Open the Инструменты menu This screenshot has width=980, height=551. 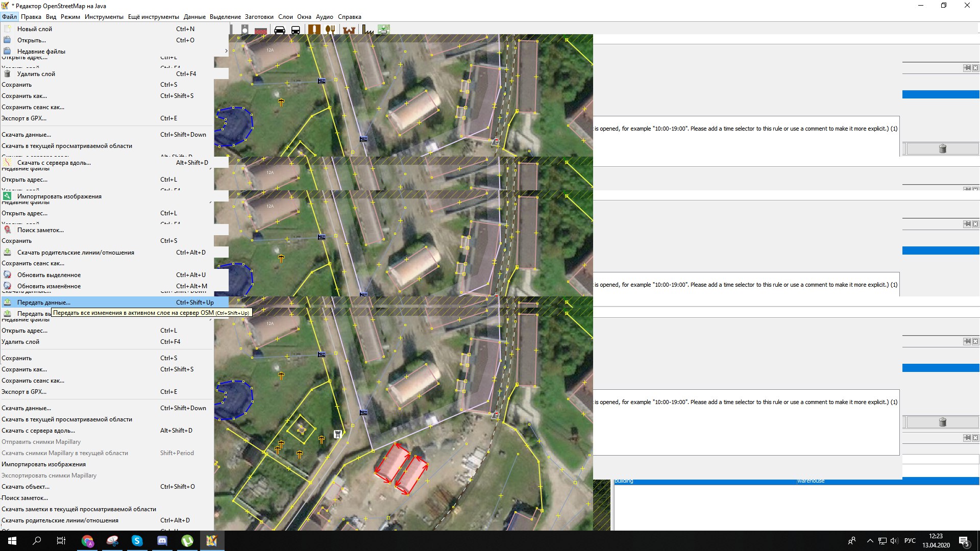[104, 17]
